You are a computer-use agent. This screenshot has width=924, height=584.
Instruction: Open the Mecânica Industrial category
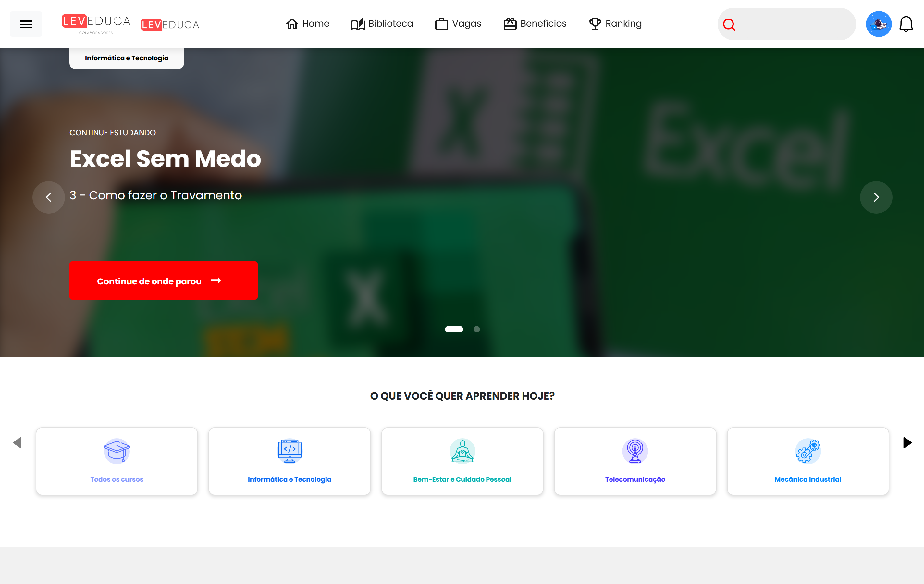click(x=808, y=461)
